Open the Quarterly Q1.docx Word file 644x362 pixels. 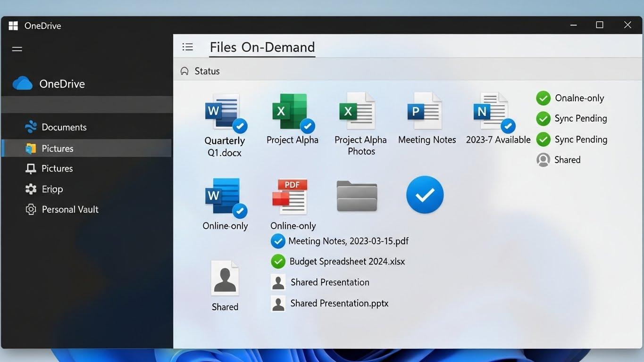click(x=225, y=112)
